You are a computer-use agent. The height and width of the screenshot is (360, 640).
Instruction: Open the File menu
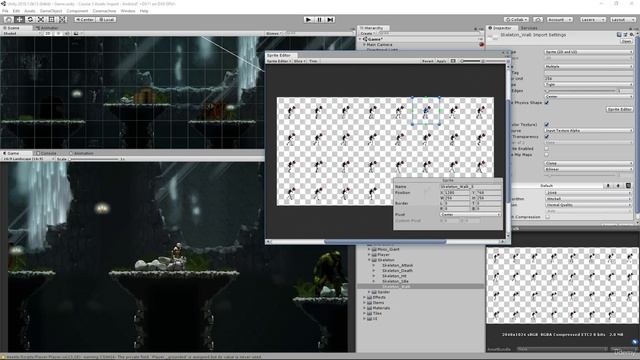point(5,11)
